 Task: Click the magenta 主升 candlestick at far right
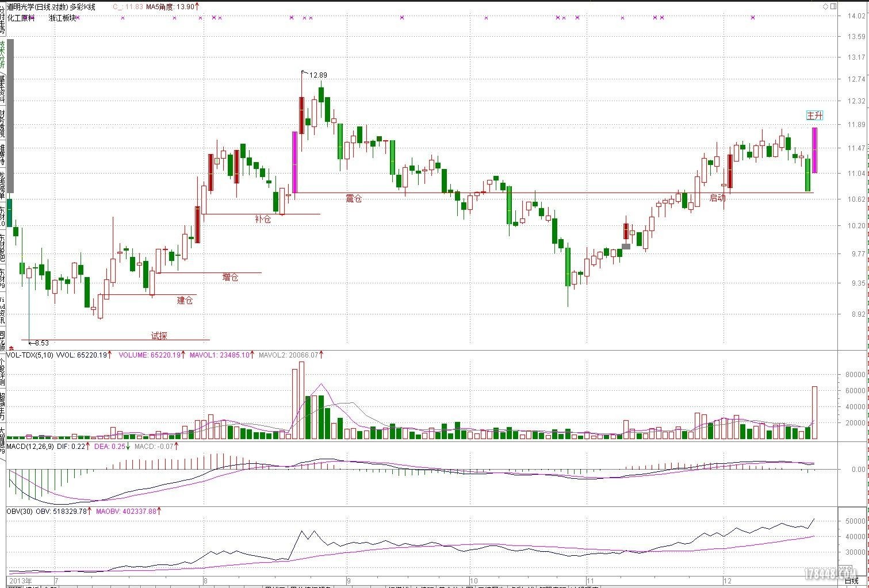814,150
